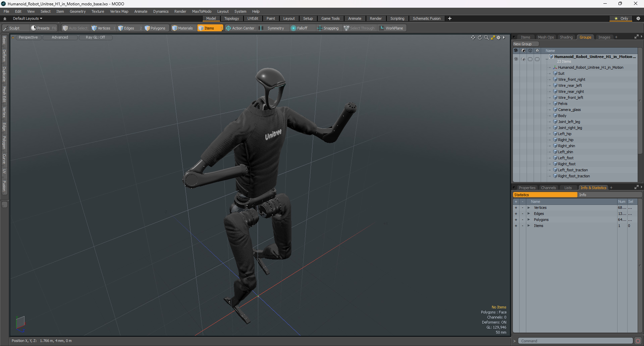Open the Geometry menu
644x346 pixels.
coord(77,11)
